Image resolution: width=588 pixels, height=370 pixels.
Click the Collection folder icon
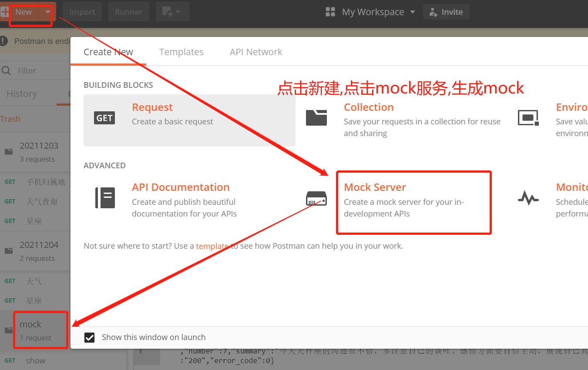[x=316, y=117]
